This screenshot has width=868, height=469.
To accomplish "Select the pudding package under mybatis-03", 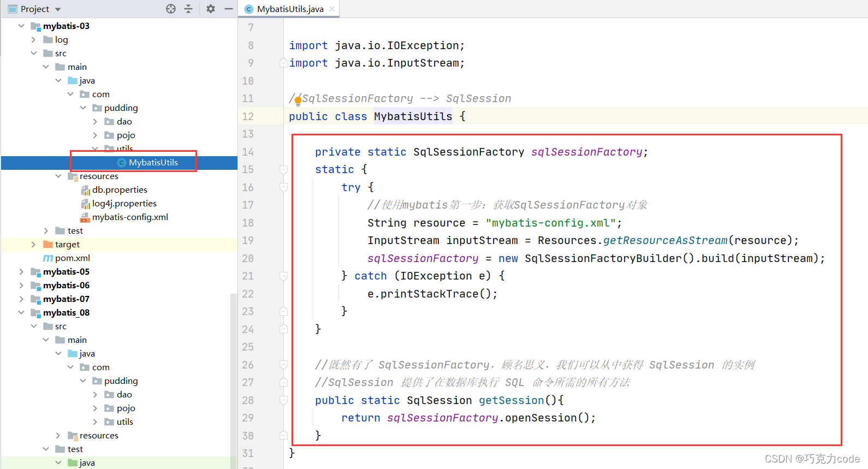I will click(x=121, y=108).
